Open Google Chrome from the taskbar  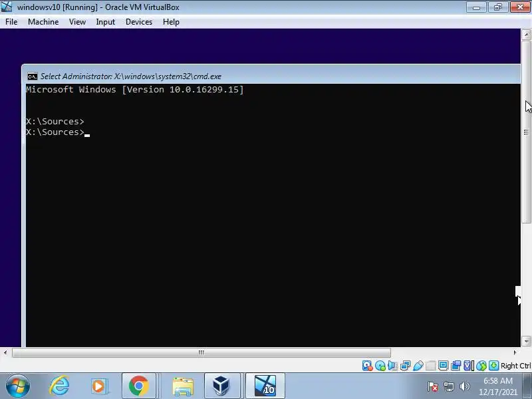(138, 386)
